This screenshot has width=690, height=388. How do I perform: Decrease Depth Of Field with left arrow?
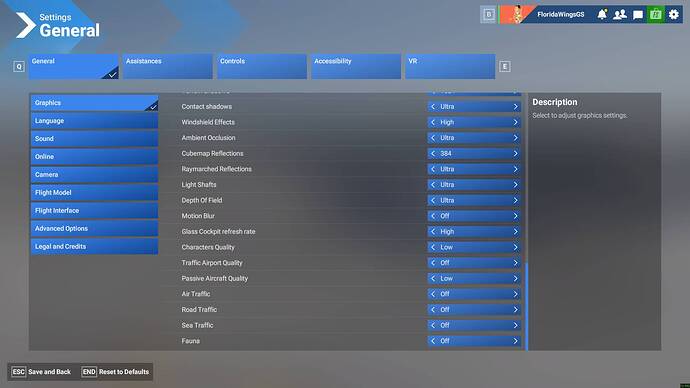433,200
